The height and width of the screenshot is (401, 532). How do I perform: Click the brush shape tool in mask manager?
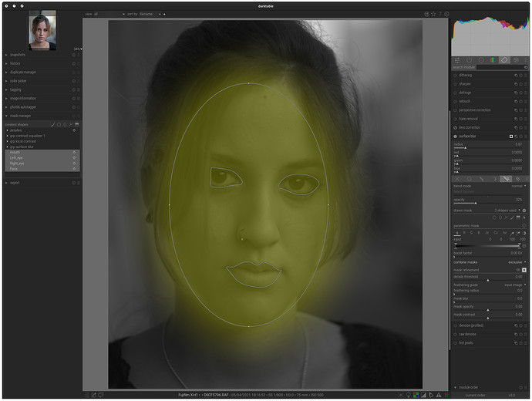53,124
